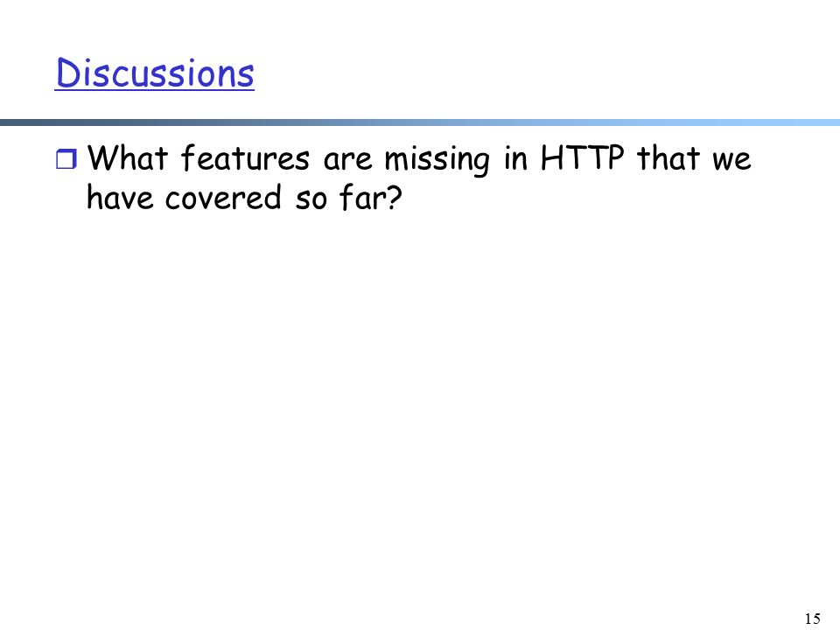This screenshot has height=630, width=840.
Task: Click the word that before we
Action: click(x=668, y=158)
